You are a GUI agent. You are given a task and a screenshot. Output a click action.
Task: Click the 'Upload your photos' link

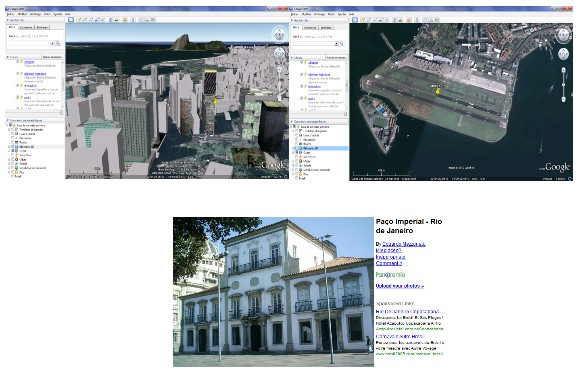click(400, 286)
